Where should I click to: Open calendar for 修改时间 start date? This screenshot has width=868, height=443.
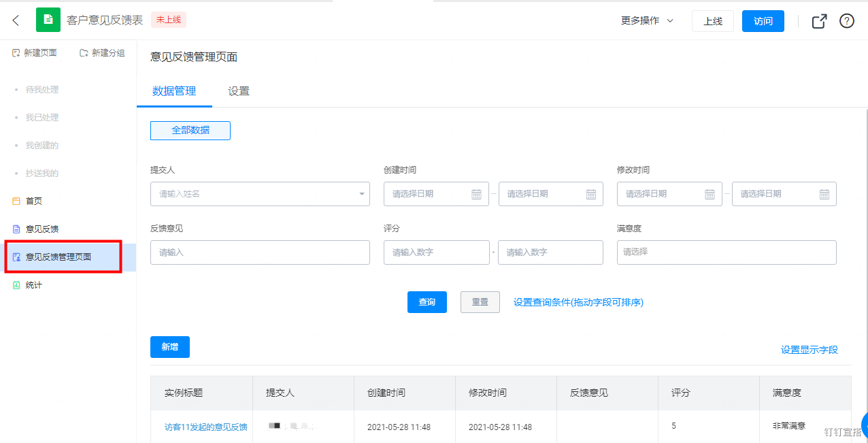coord(710,194)
